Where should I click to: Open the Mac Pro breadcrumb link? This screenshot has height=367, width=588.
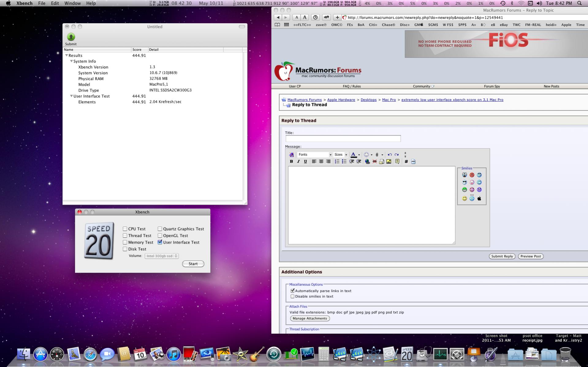(389, 100)
